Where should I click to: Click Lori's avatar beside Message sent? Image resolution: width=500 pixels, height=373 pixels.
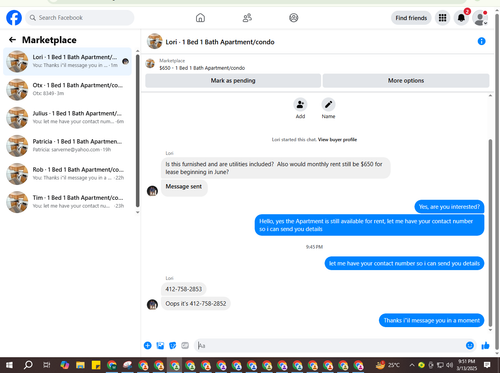click(x=152, y=191)
